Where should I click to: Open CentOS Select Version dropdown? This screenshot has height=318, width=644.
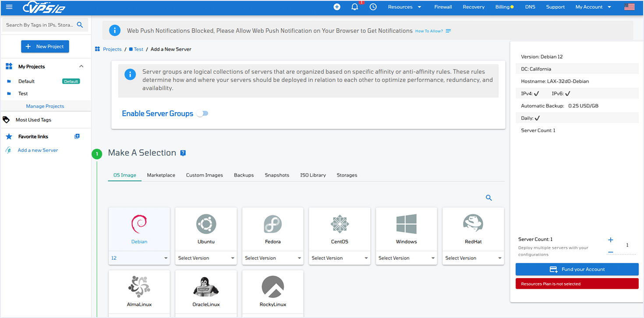click(340, 258)
